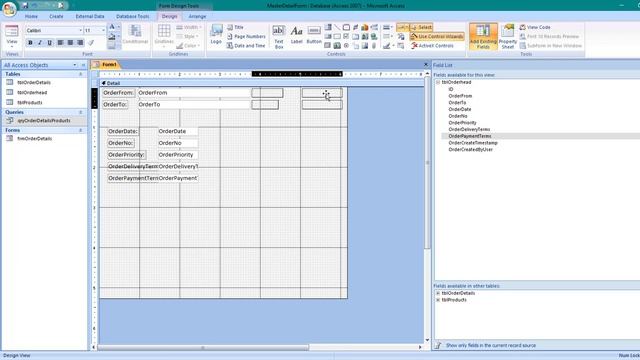640x360 pixels.
Task: Open All Access Objects dropdown
Action: (x=75, y=65)
